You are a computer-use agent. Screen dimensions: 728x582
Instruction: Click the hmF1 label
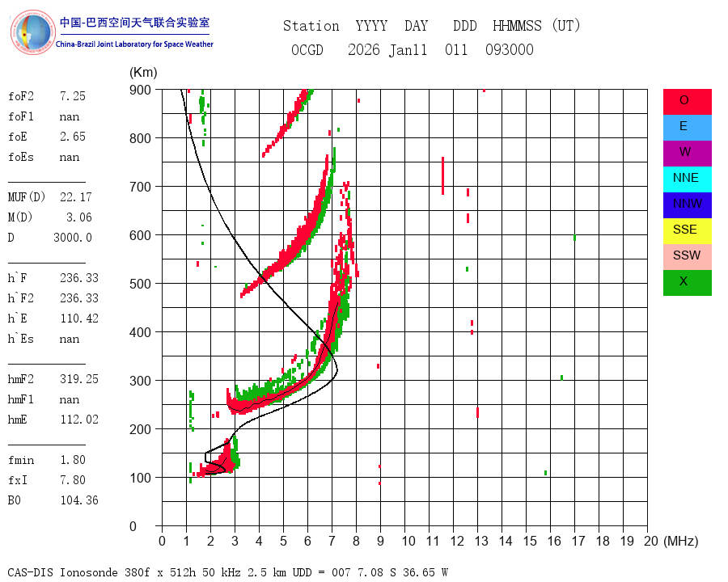pyautogui.click(x=21, y=399)
